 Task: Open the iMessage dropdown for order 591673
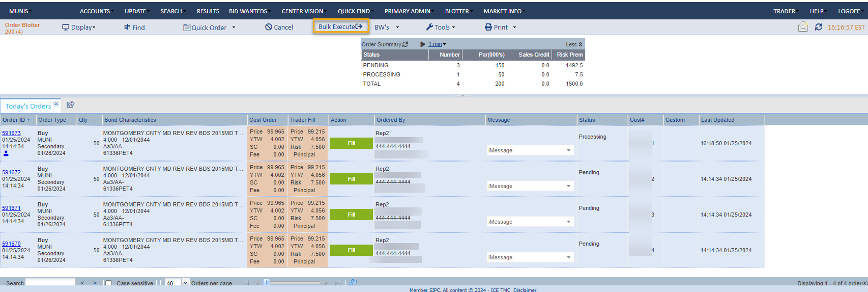(568, 150)
